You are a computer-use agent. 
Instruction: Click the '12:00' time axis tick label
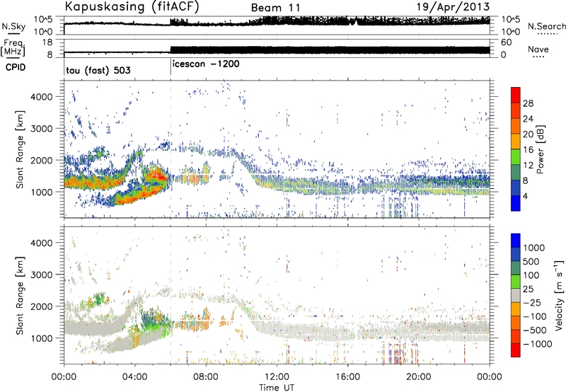277,377
